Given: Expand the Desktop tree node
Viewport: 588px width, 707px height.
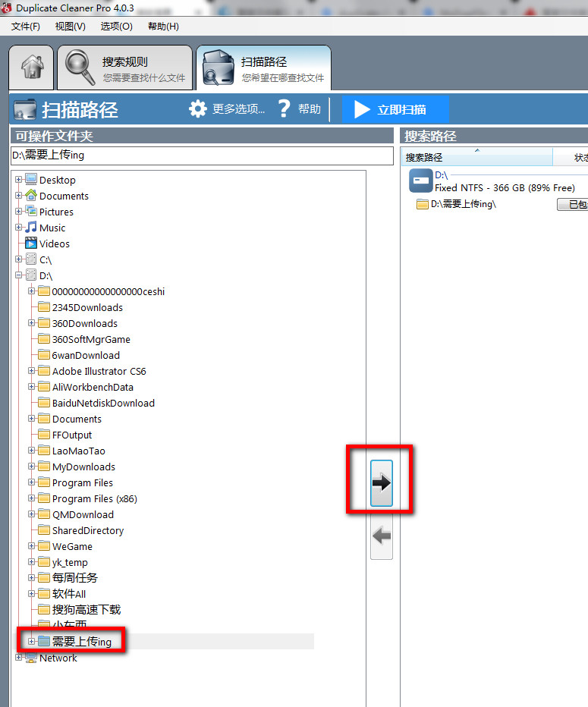Looking at the screenshot, I should pyautogui.click(x=18, y=180).
